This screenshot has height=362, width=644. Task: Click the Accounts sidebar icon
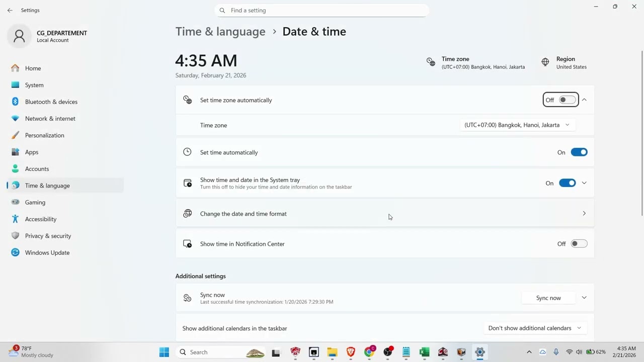click(15, 168)
